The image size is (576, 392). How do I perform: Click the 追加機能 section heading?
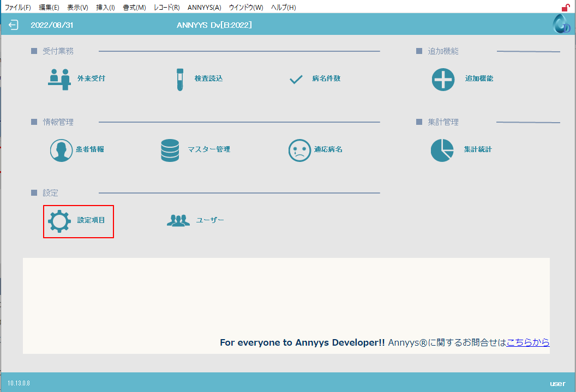443,51
